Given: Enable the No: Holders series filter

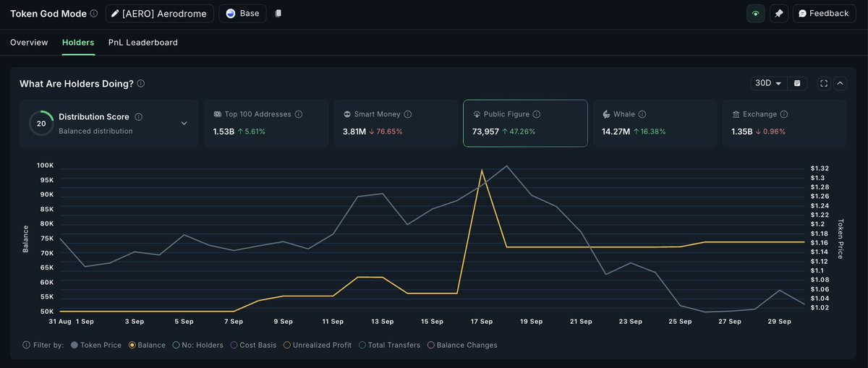Looking at the screenshot, I should (197, 345).
